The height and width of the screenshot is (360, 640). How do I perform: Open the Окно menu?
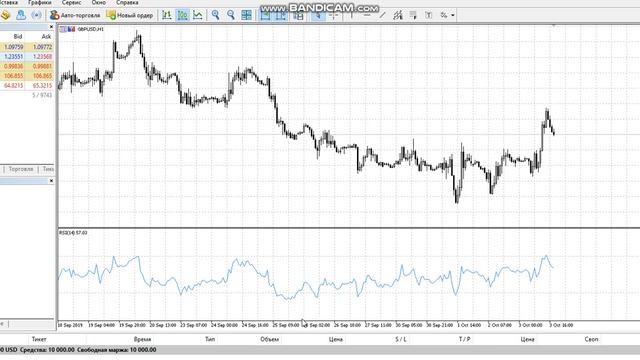pyautogui.click(x=98, y=3)
